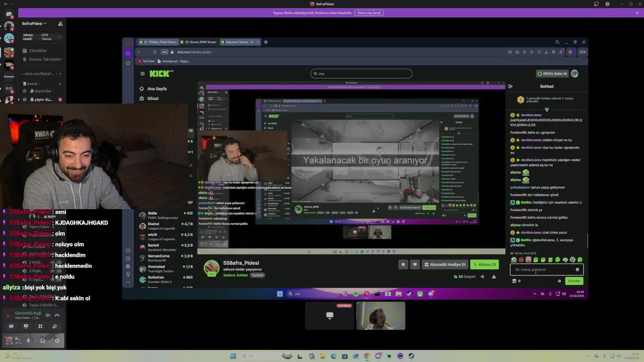Image resolution: width=644 pixels, height=362 pixels.
Task: Click the report warning triangle icon
Action: (494, 277)
